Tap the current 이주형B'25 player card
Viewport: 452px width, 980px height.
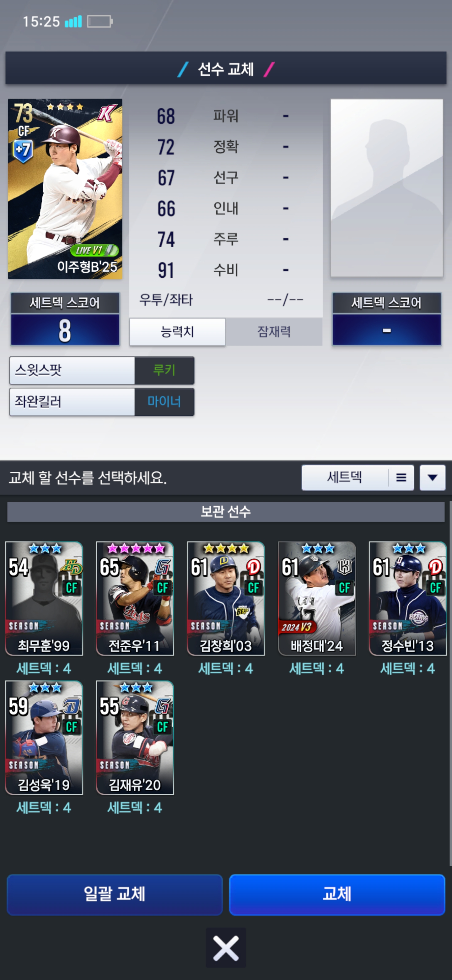(x=65, y=189)
